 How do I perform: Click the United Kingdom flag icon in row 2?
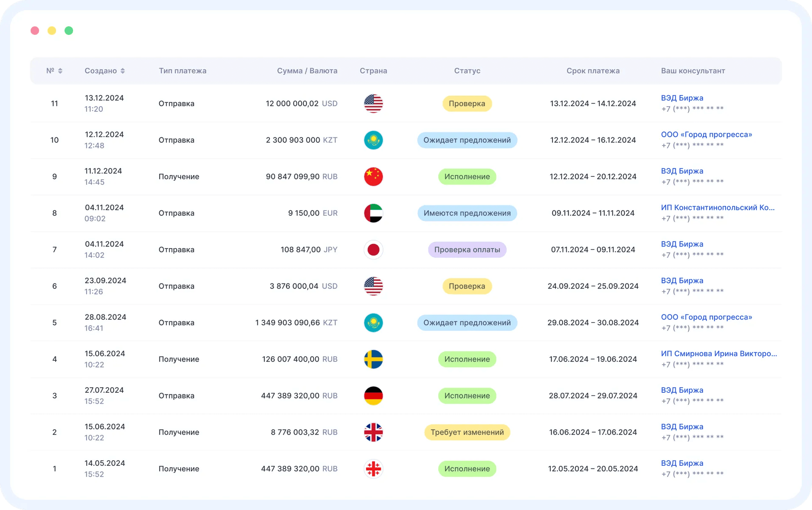click(373, 433)
